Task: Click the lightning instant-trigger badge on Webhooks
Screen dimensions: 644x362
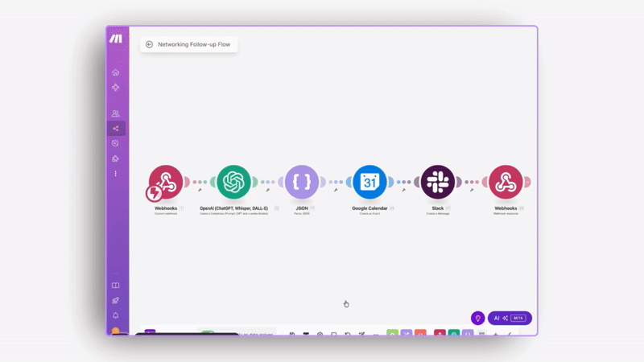Action: click(x=154, y=193)
